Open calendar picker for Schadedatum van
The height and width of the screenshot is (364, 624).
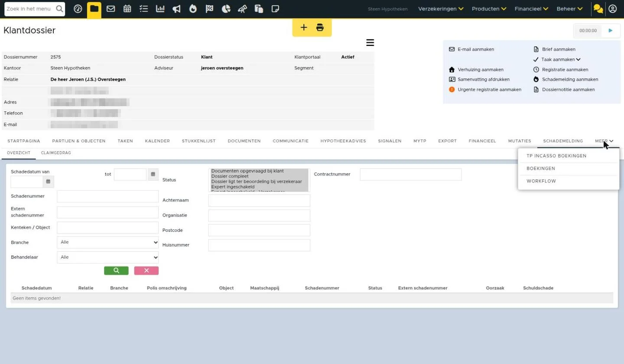click(48, 182)
